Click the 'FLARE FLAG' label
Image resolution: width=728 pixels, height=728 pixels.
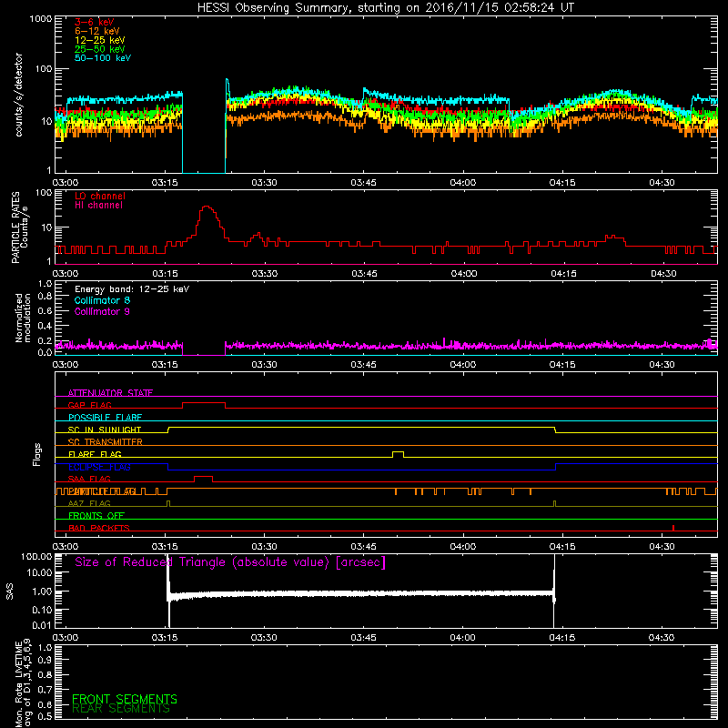(95, 454)
